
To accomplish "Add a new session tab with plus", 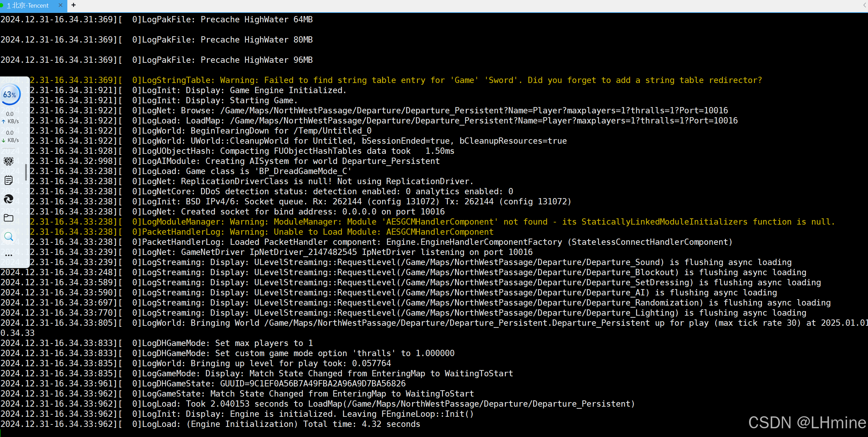I will pos(73,5).
